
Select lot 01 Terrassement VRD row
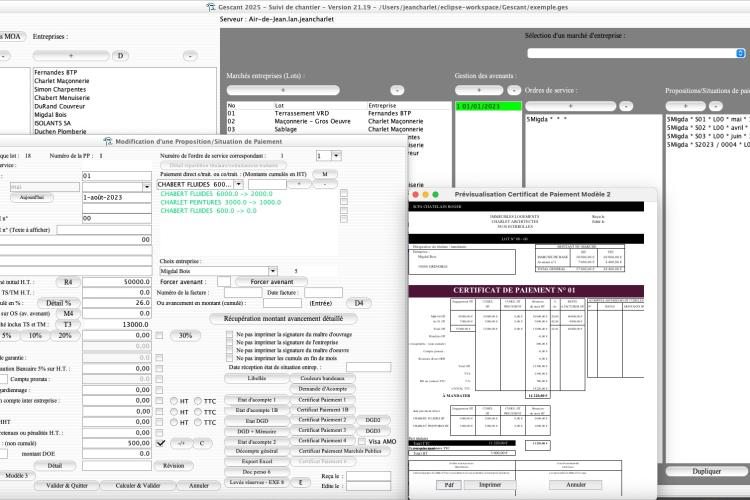click(x=339, y=113)
